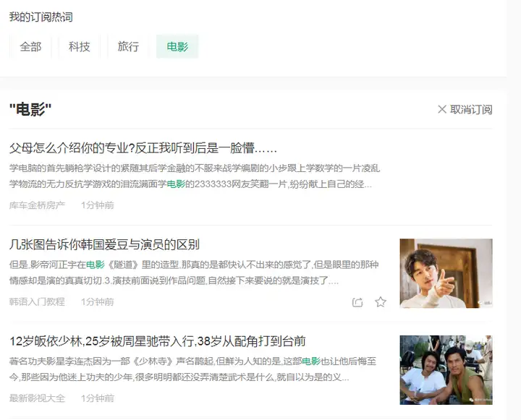The image size is (521, 420).
Task: Click summary text starting 著名功夫影星李连杰
Action: tap(192, 369)
